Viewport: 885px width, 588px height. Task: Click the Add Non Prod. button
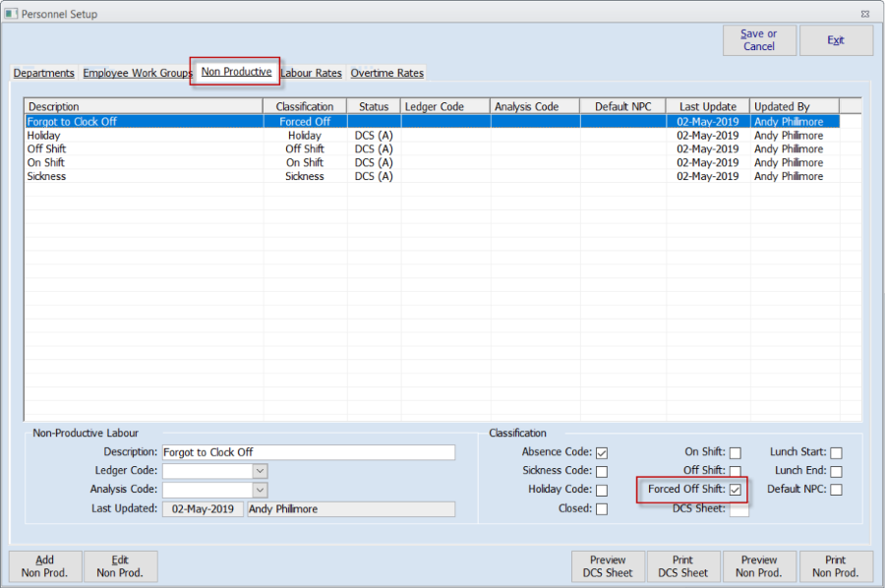pyautogui.click(x=45, y=566)
